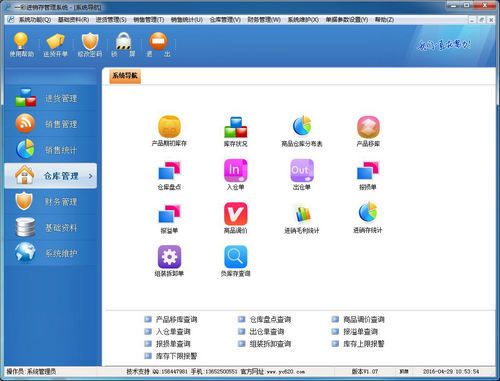The image size is (500, 381).
Task: Open 负库存查询 magnifier icon
Action: click(x=235, y=261)
